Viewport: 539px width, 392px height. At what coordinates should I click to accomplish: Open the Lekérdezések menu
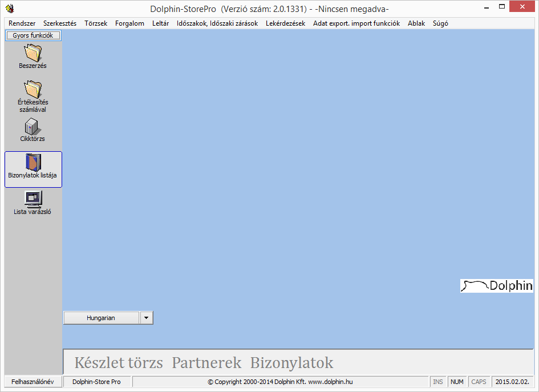(x=285, y=23)
